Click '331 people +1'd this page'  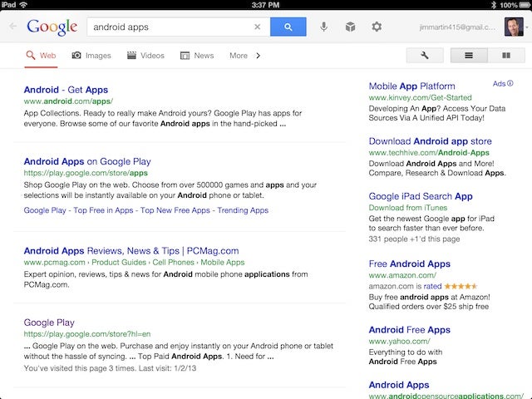[414, 239]
